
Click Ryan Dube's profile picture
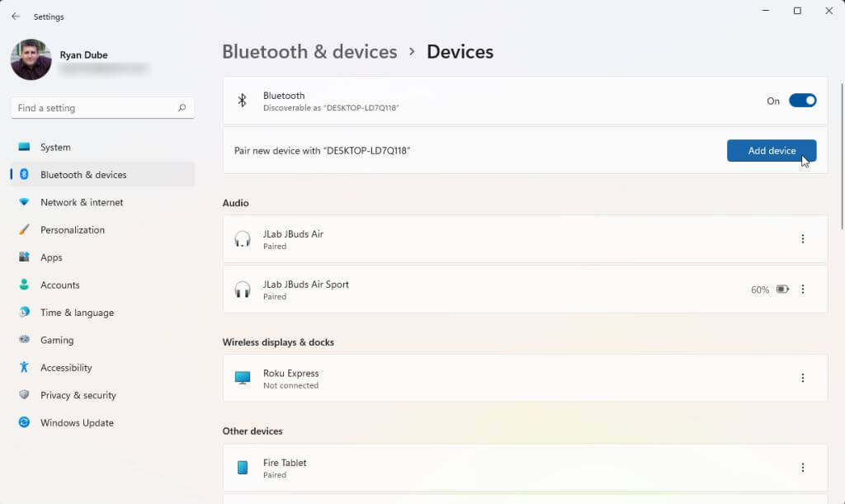[31, 60]
